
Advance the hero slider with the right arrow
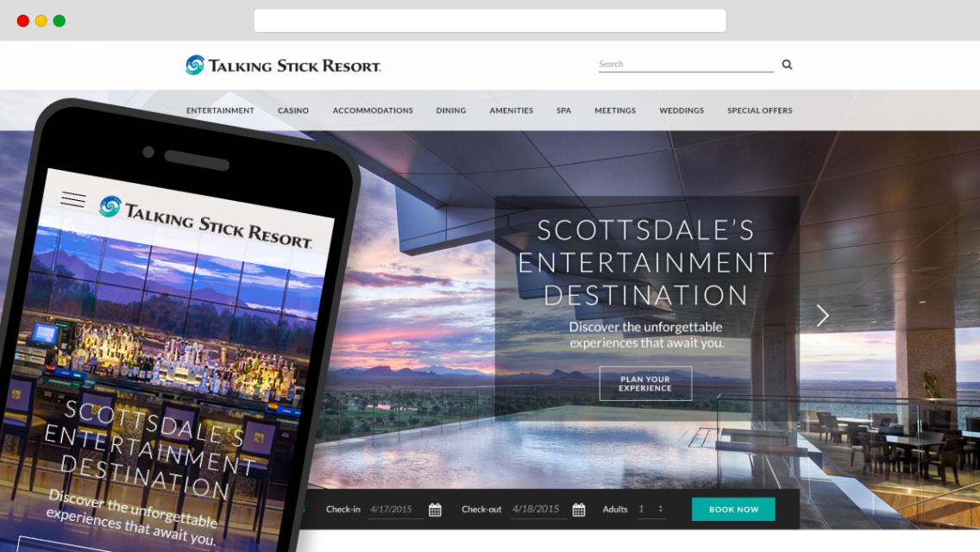tap(822, 316)
